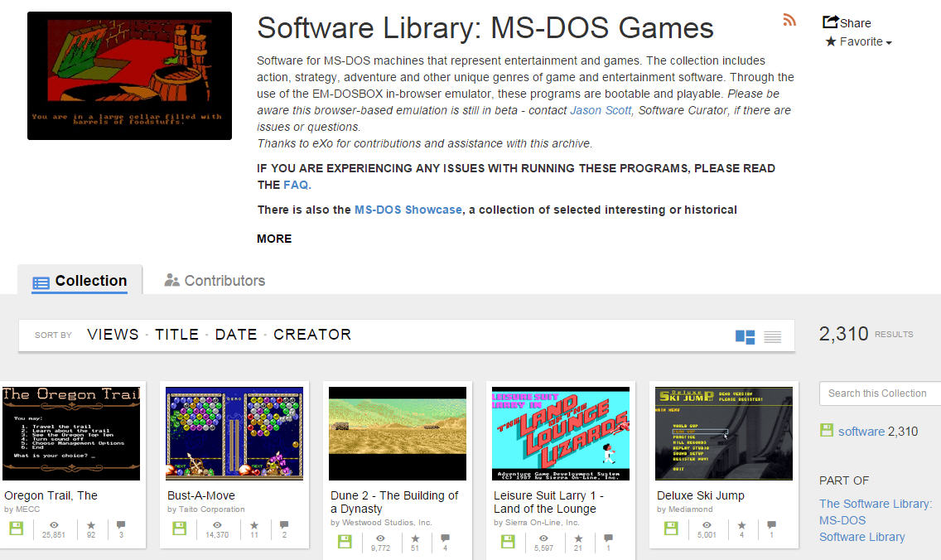Viewport: 941px width, 560px height.
Task: Click Oregon Trail reviews comment icon
Action: 121,524
